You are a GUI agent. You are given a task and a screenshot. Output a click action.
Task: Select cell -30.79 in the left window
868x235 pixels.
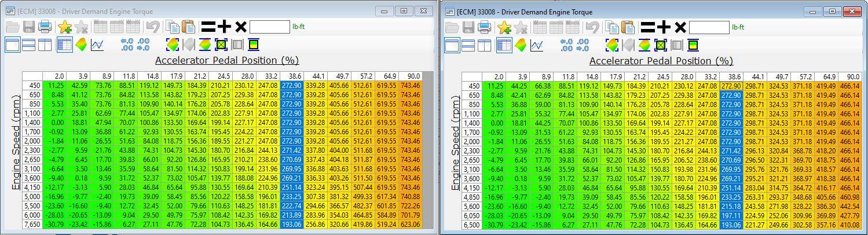coord(54,225)
